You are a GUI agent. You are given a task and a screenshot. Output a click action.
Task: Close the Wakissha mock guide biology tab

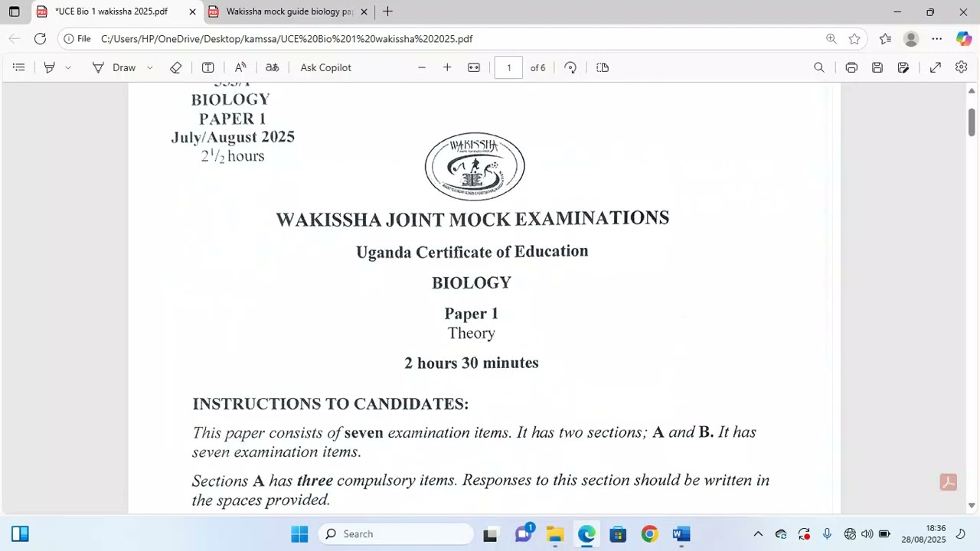[x=364, y=11]
